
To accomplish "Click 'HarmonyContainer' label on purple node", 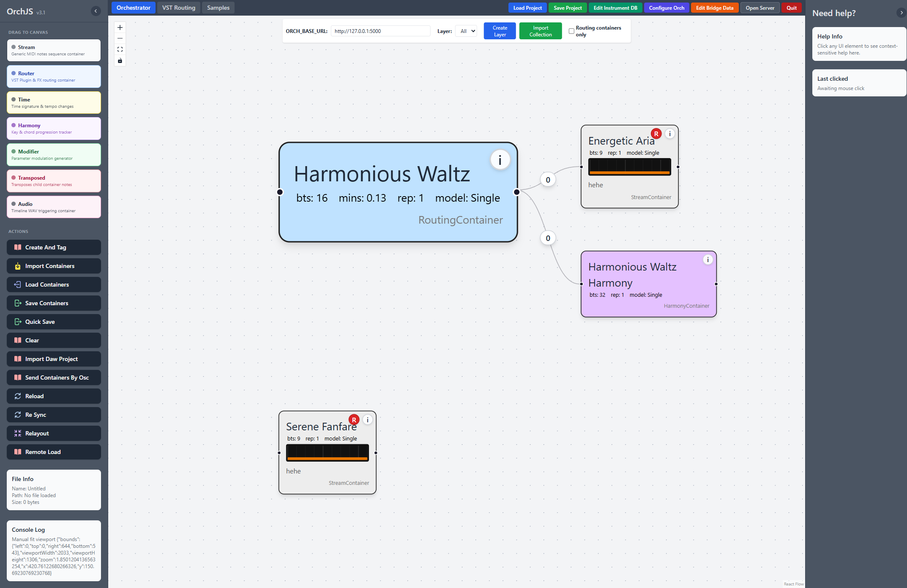I will (686, 306).
